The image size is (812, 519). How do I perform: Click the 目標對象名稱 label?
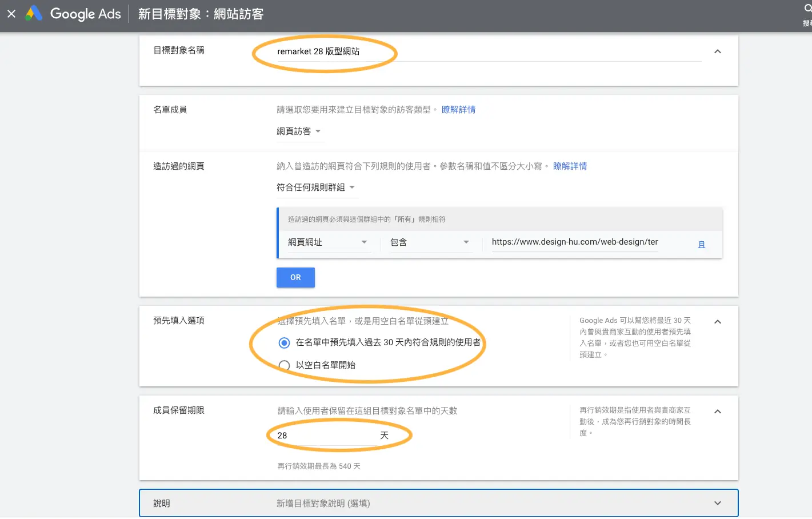(x=179, y=50)
